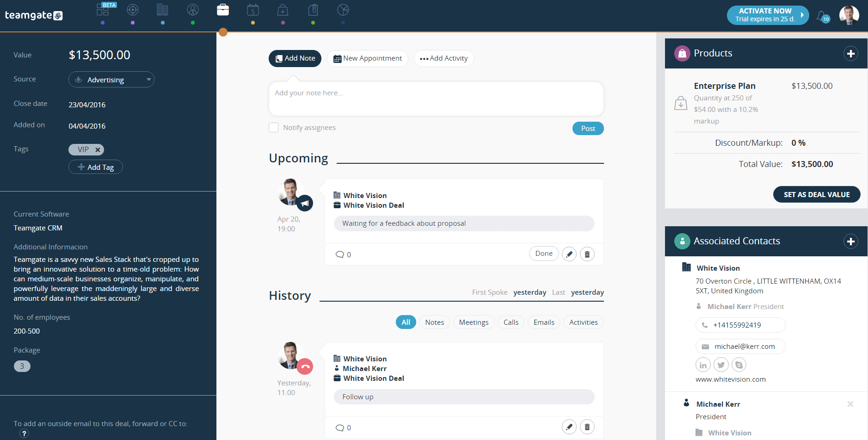The height and width of the screenshot is (440, 868).
Task: Click the Teamgate logo
Action: pyautogui.click(x=34, y=15)
